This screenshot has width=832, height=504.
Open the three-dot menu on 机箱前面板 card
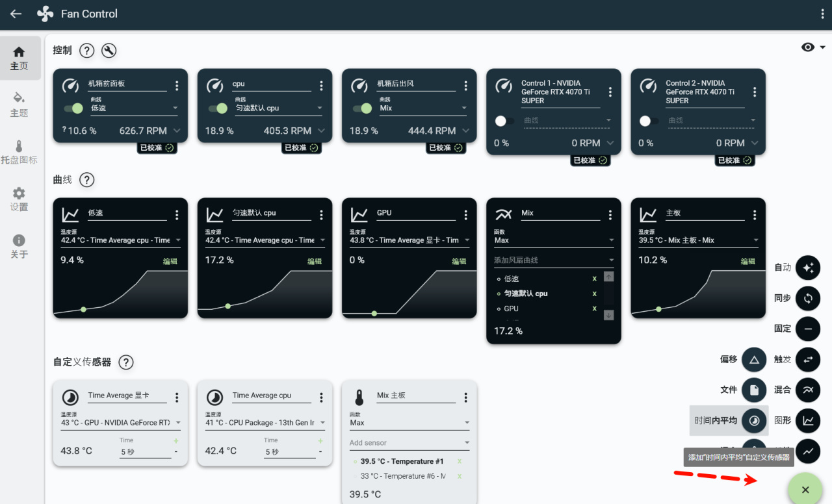(x=177, y=86)
